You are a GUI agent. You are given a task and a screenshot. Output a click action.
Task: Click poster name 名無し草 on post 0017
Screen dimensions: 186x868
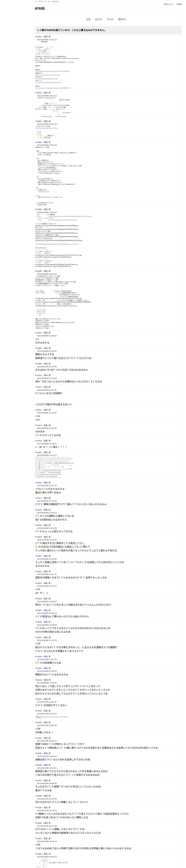tap(47, 498)
